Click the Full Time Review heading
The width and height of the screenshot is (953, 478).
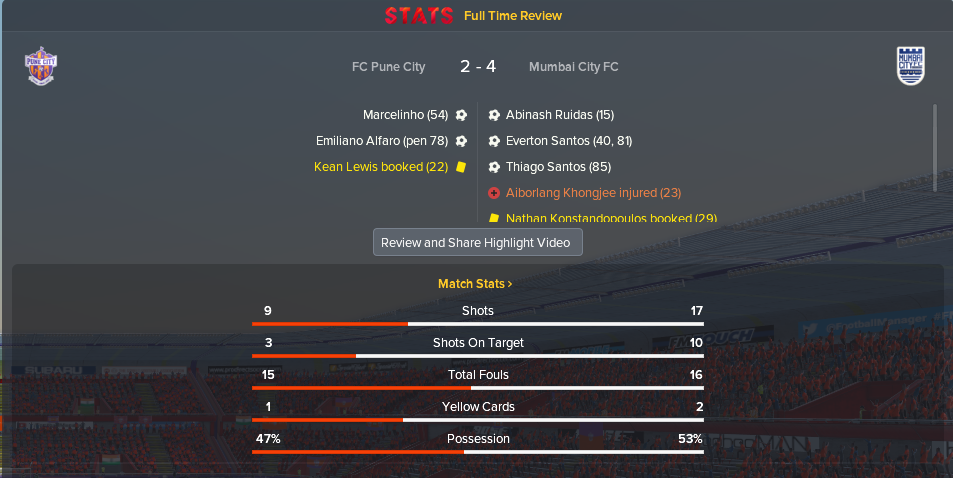pyautogui.click(x=513, y=16)
